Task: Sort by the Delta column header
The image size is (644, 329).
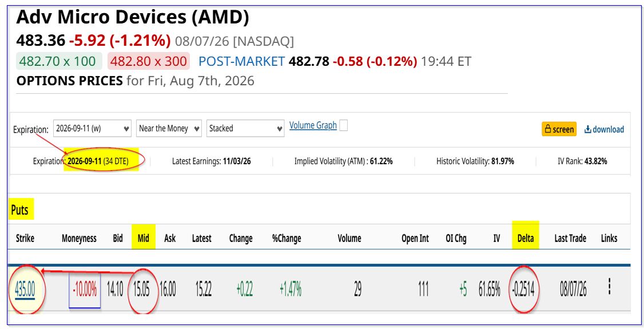Action: (525, 238)
